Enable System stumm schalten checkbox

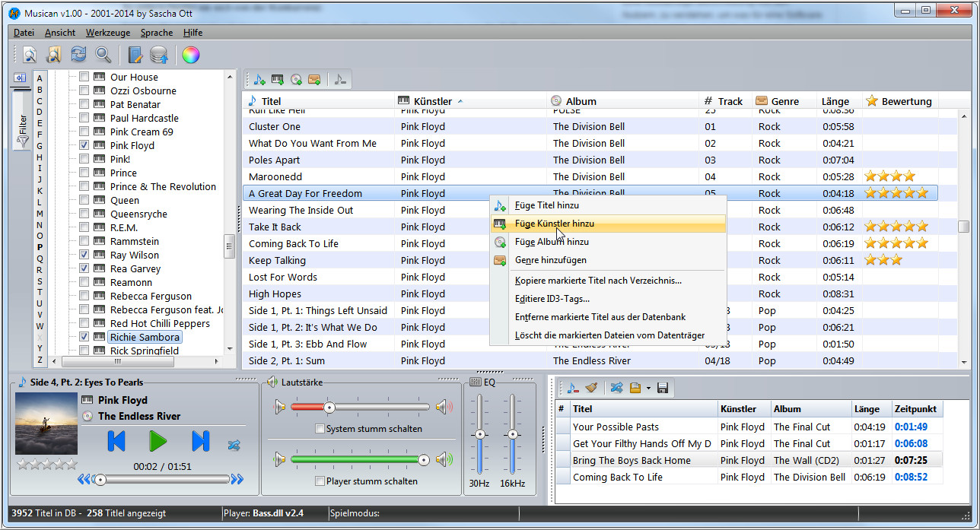(320, 429)
